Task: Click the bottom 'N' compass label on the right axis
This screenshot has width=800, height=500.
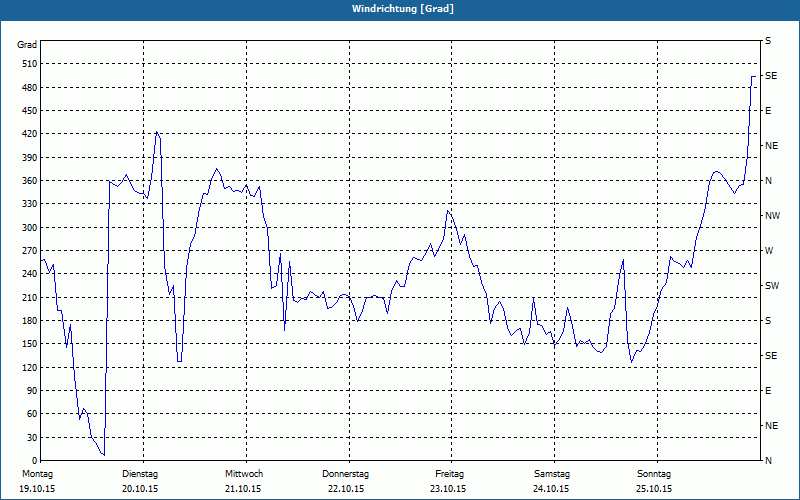Action: [x=768, y=461]
